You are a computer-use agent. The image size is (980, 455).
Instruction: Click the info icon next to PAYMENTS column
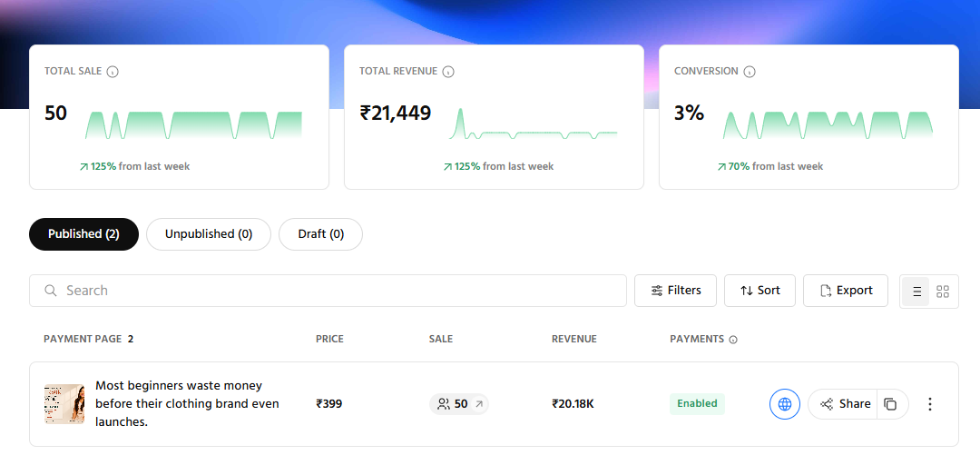[733, 340]
